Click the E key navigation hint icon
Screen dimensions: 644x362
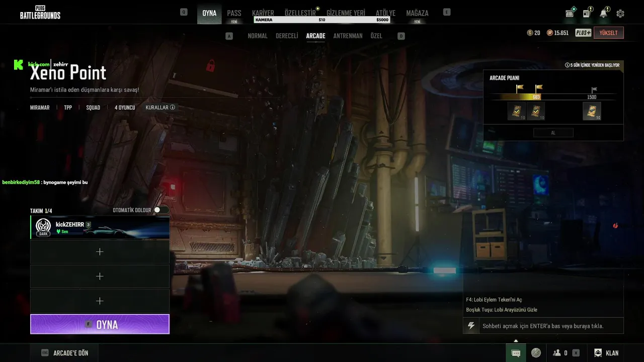(447, 12)
